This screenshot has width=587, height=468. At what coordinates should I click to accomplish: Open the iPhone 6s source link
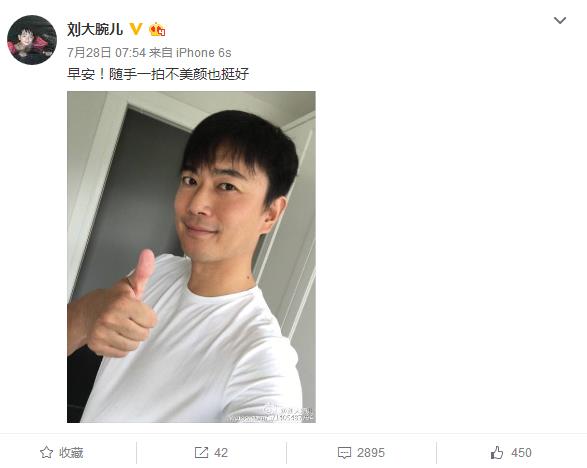pyautogui.click(x=204, y=53)
